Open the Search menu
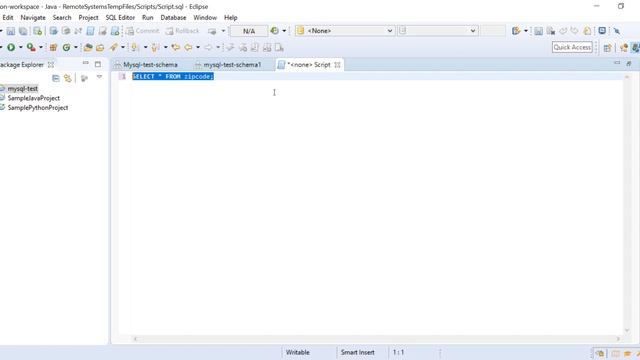This screenshot has height=360, width=640. coord(62,18)
